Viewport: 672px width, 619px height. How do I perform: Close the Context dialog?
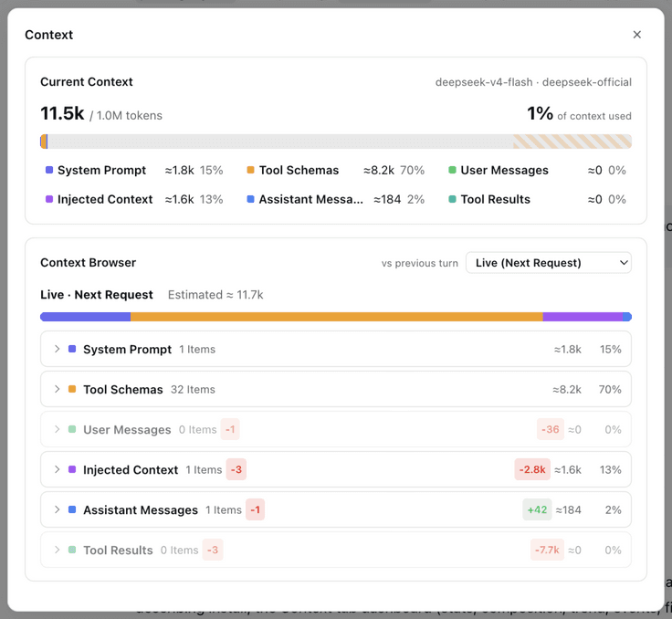click(x=637, y=35)
